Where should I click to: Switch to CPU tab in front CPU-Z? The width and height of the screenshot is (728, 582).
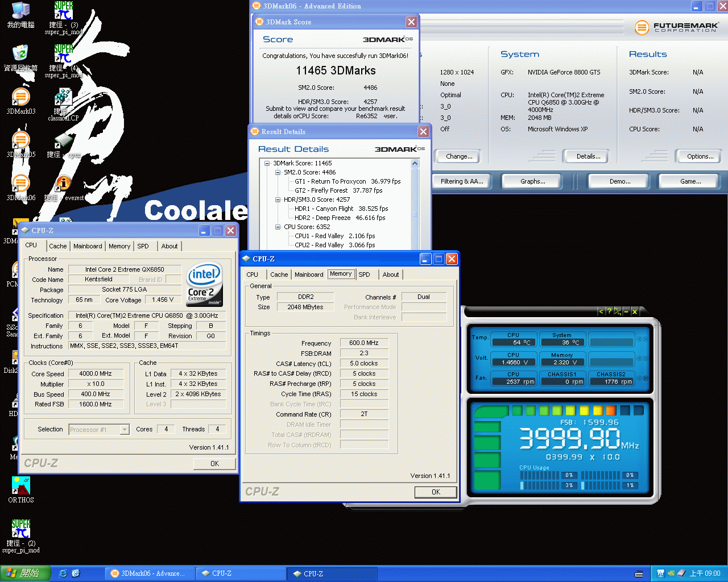(x=253, y=275)
